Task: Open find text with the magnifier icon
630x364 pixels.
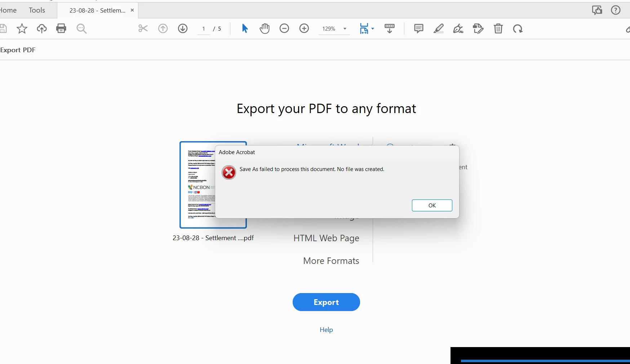Action: (x=82, y=29)
